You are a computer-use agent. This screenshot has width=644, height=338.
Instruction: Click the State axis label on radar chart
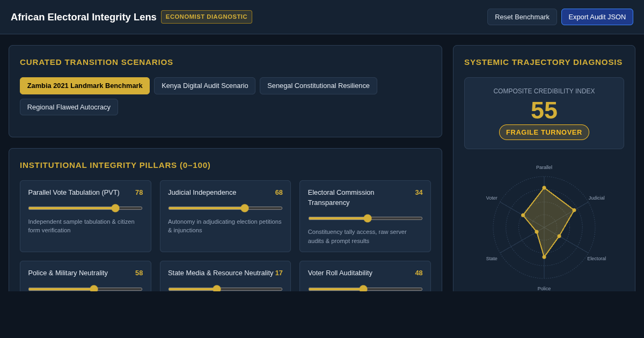[492, 259]
